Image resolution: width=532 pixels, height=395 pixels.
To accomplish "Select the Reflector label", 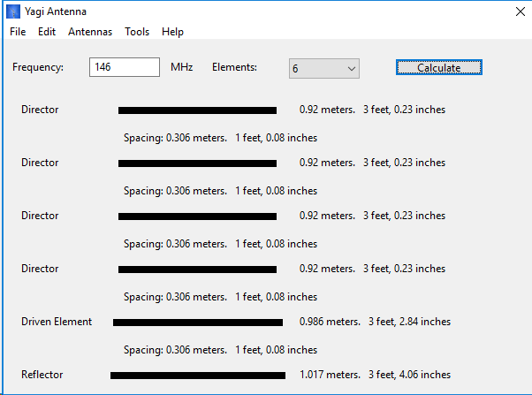I will [42, 375].
